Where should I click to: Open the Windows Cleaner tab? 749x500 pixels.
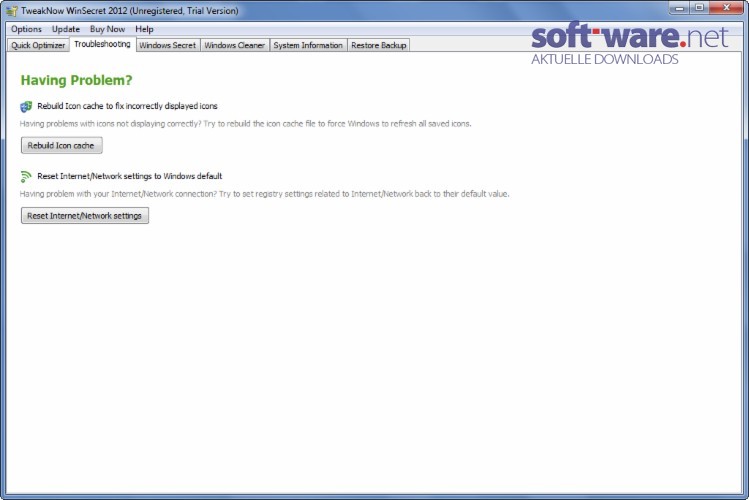[235, 45]
